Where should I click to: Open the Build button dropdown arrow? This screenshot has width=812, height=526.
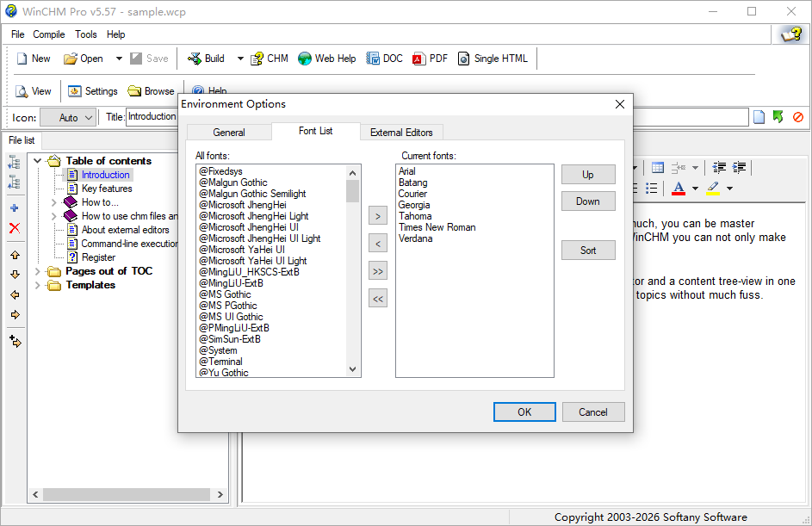tap(240, 59)
